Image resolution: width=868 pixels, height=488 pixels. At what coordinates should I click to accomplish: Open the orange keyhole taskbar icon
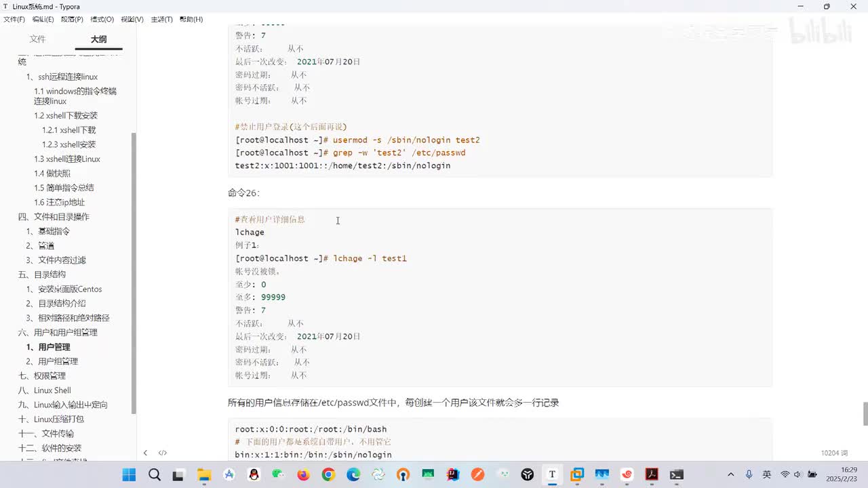click(403, 474)
